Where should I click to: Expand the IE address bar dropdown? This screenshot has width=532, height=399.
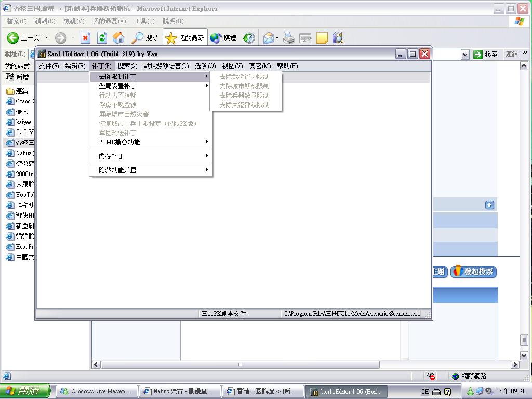[x=465, y=54]
